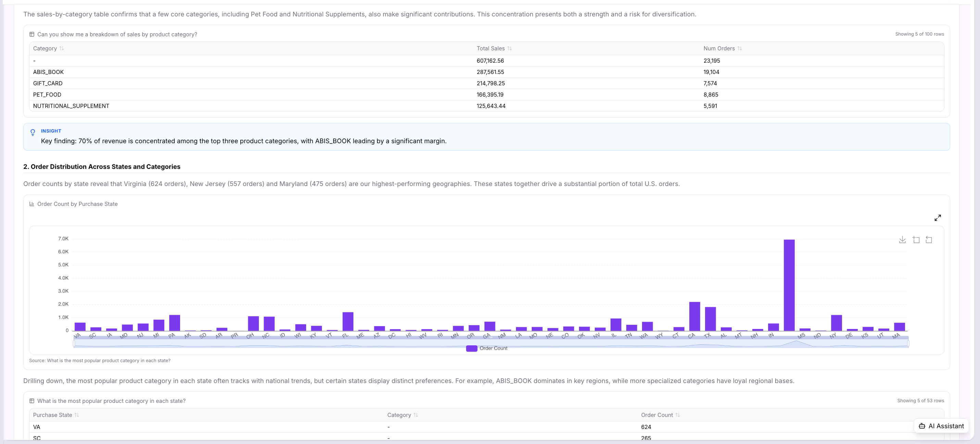Activate the chart area zoom tool
Viewport: 980px width, 444px height.
click(x=916, y=239)
